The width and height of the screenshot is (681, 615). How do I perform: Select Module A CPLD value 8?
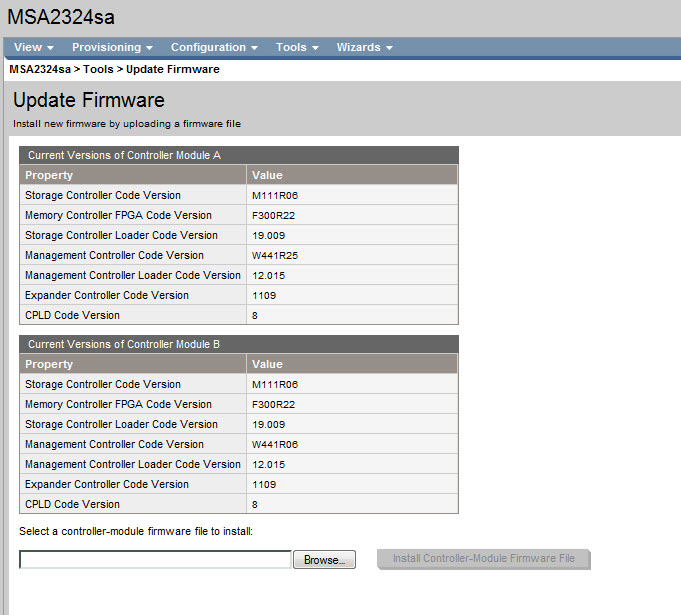(x=255, y=315)
